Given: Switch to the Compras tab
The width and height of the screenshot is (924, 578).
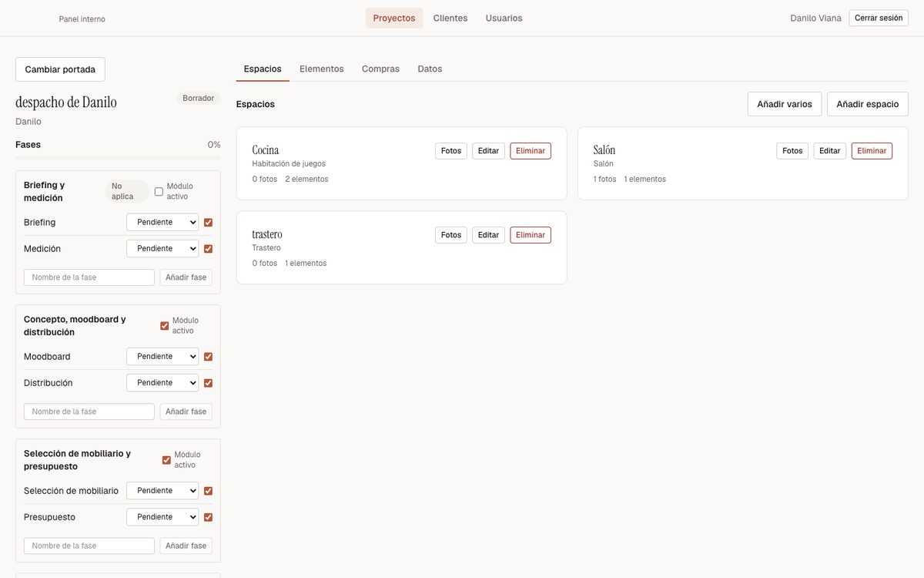Looking at the screenshot, I should click(380, 69).
